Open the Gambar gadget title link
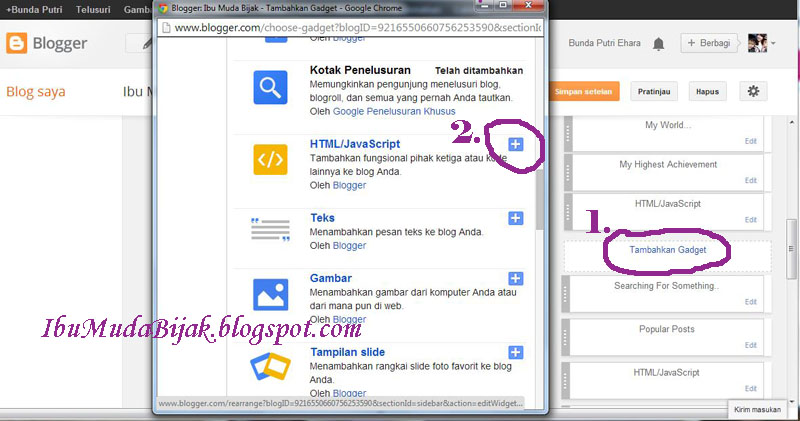Viewport: 800px width, 421px height. point(331,278)
